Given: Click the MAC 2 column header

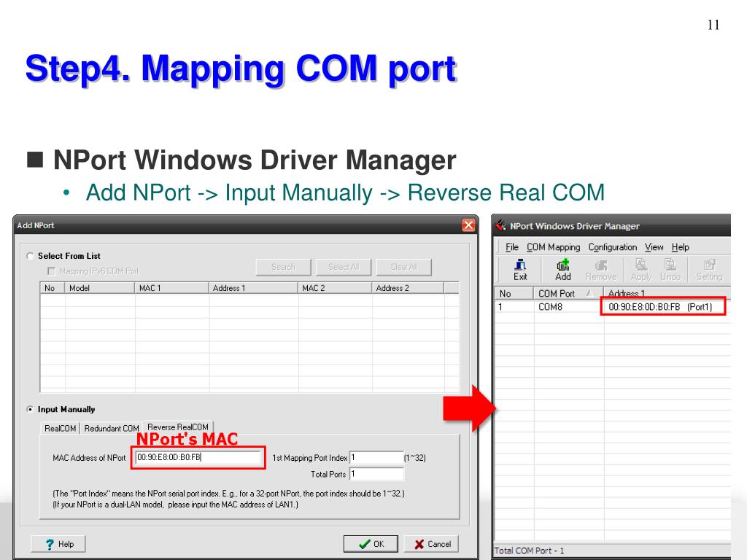Looking at the screenshot, I should click(335, 288).
